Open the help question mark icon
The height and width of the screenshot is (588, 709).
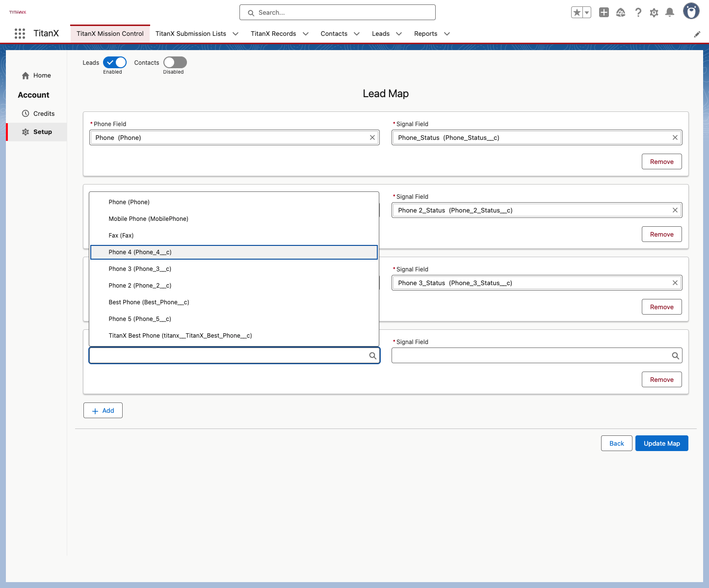(x=638, y=12)
